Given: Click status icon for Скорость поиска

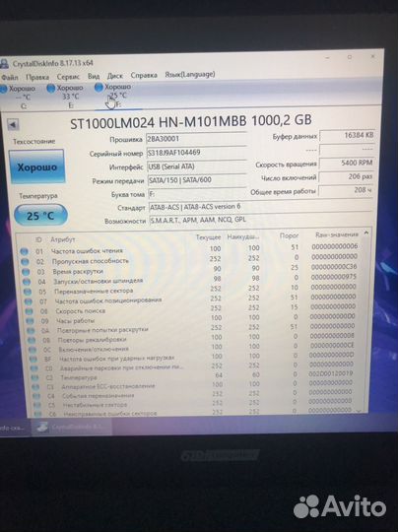Looking at the screenshot, I should click(30, 311).
